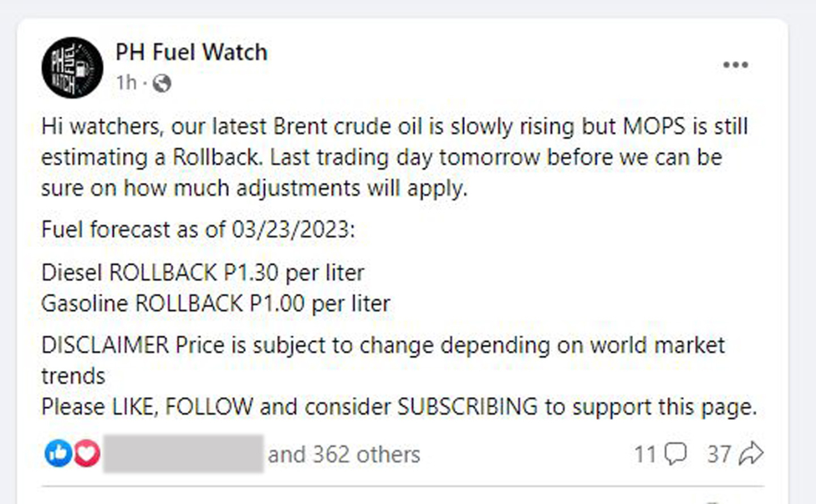
Task: Click the DISCLAIMER price notice text
Action: click(x=382, y=345)
